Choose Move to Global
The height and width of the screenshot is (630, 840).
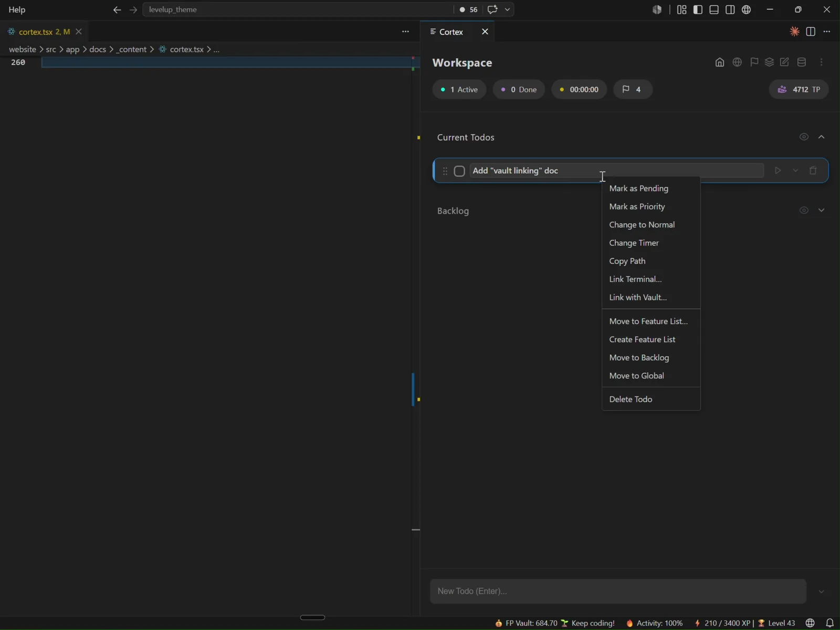[651, 376]
